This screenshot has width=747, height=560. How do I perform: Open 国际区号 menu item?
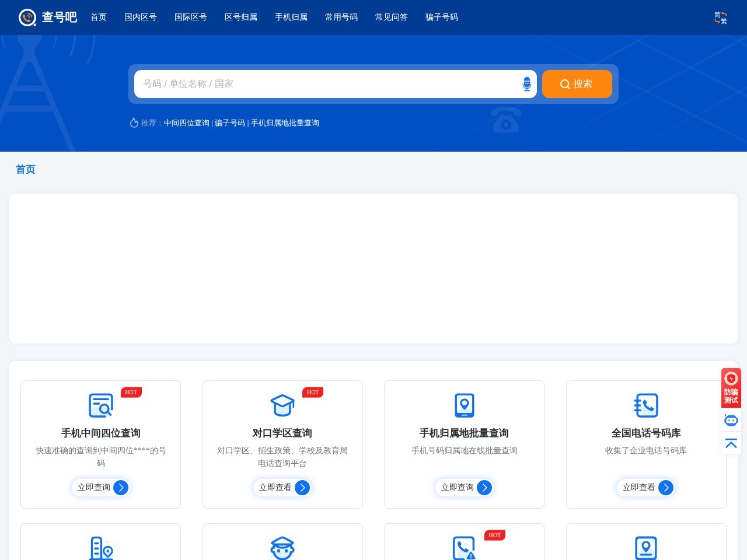191,17
